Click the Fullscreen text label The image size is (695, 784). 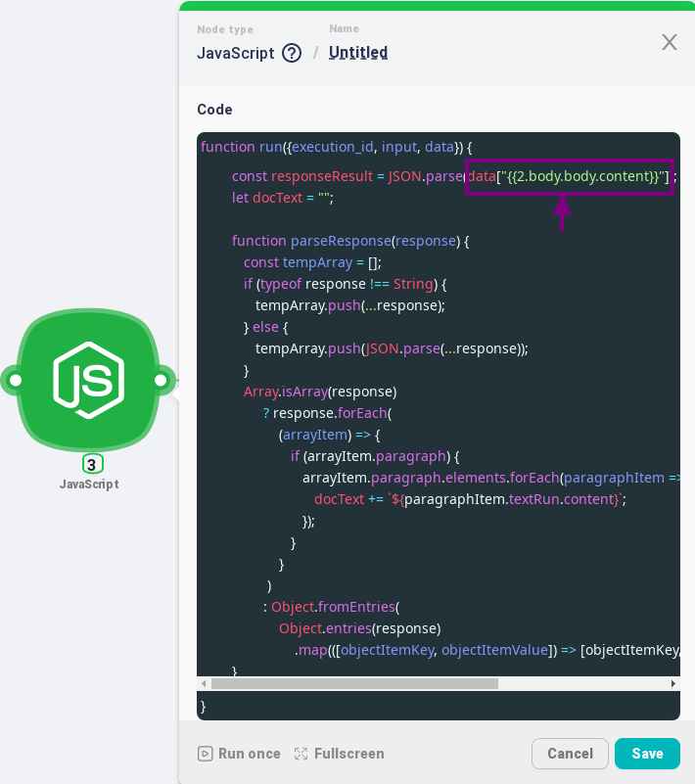pyautogui.click(x=349, y=754)
